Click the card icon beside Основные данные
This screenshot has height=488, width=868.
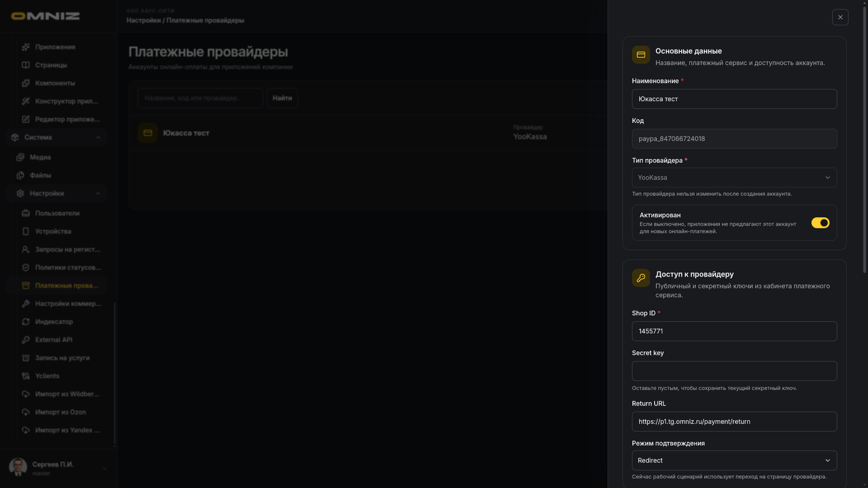coord(641,55)
